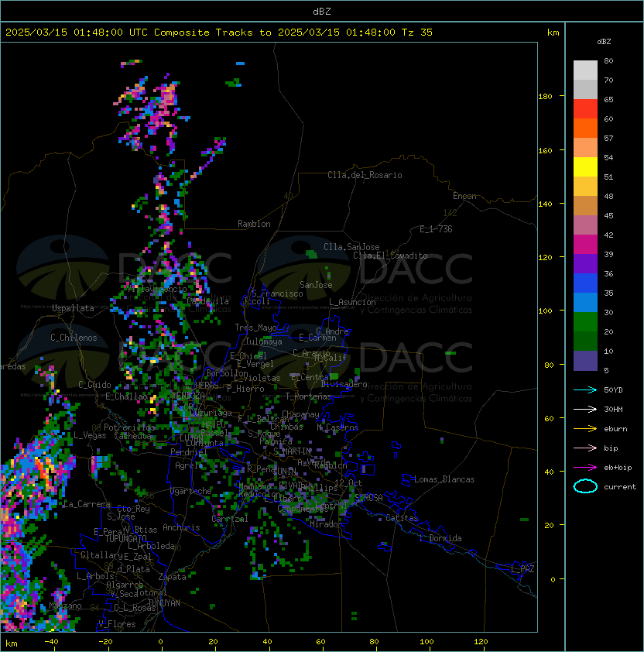Select the bright green 20-30 dBZ swatch
This screenshot has width=644, height=652.
tap(585, 322)
